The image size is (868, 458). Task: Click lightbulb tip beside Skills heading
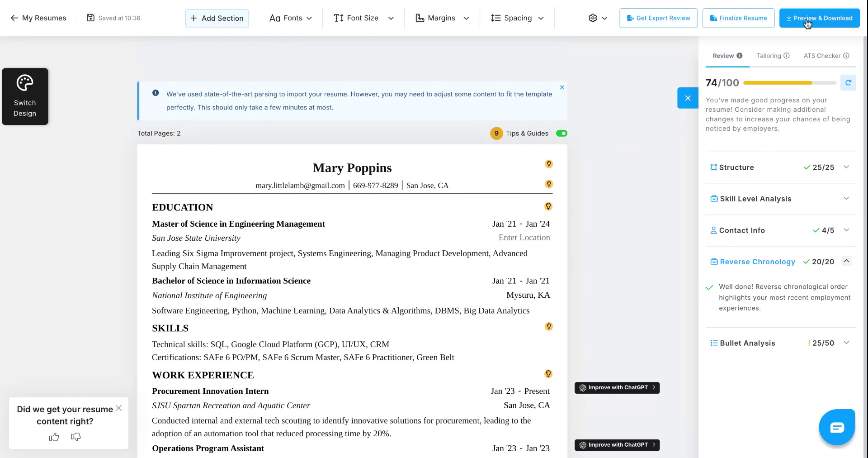548,326
